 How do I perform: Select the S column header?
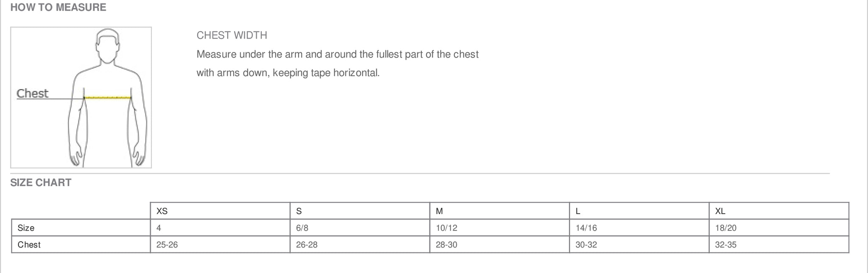click(x=360, y=211)
